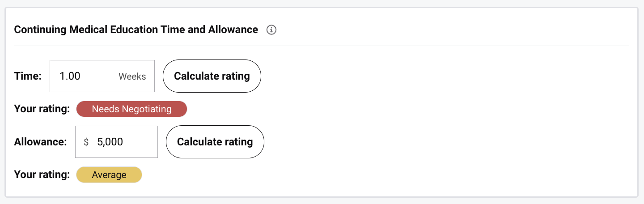This screenshot has height=204, width=644.
Task: Click the red Needs Negotiating rating badge
Action: pyautogui.click(x=131, y=109)
